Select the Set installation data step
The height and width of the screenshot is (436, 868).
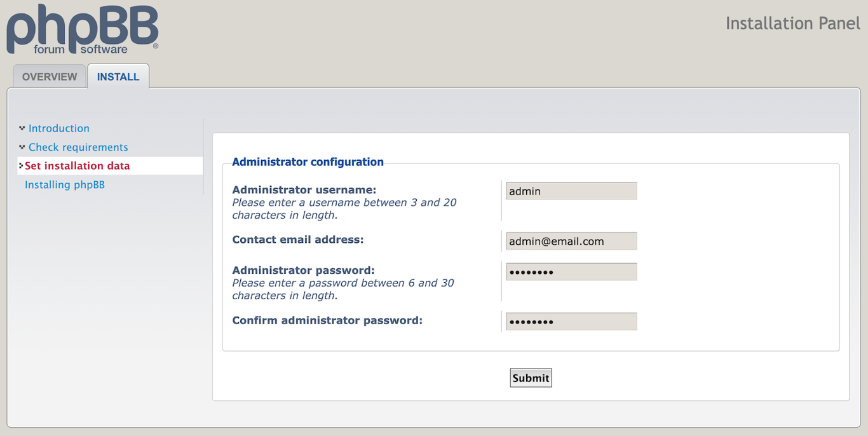coord(77,165)
